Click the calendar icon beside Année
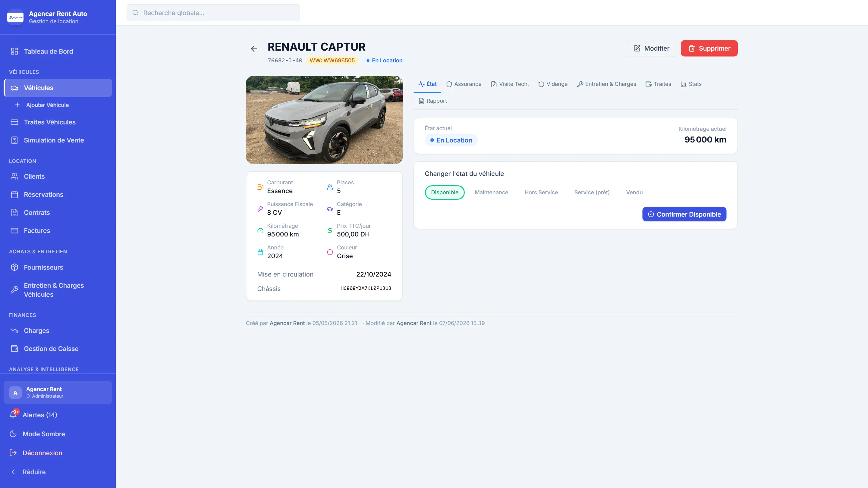Screen dimensions: 868x488 pyautogui.click(x=260, y=252)
